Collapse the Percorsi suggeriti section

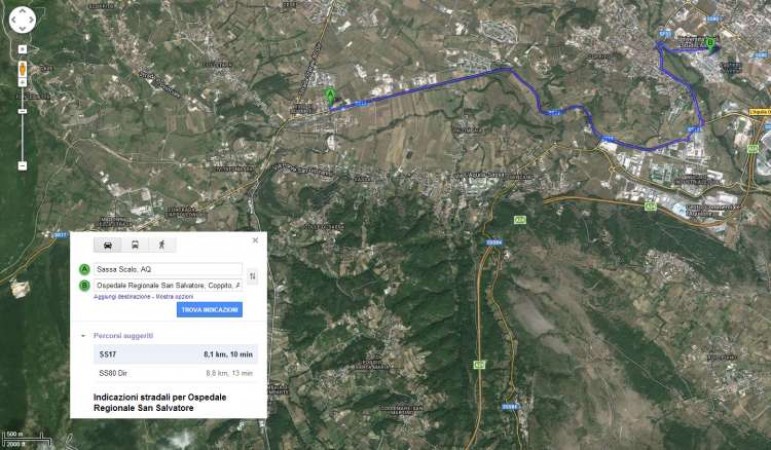(83, 336)
